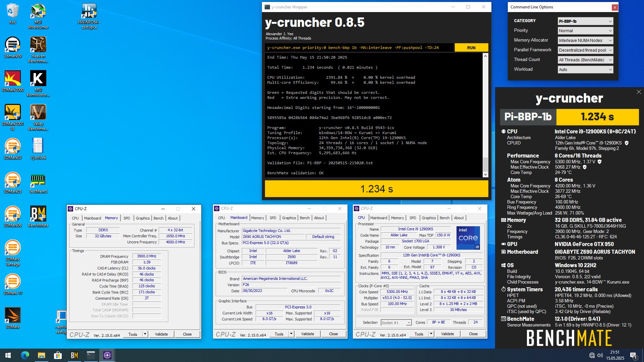Open 3DMark Vantage desktop icon
The height and width of the screenshot is (362, 644).
coord(12,253)
